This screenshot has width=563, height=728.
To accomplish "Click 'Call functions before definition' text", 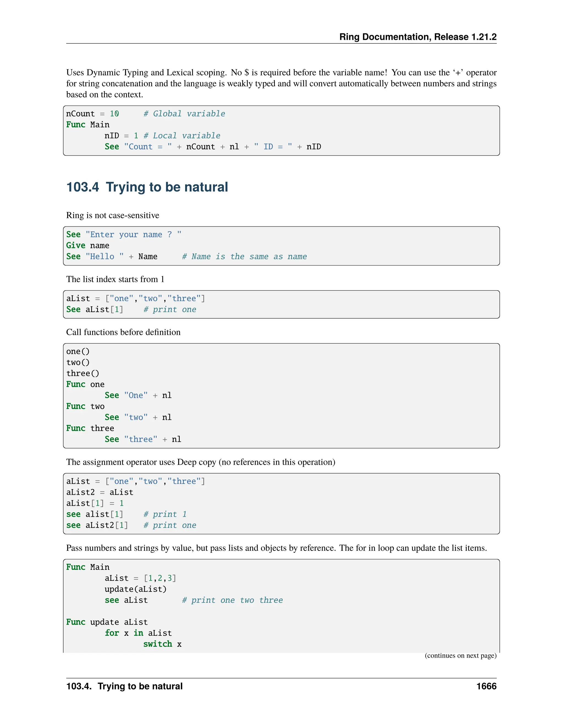I will pyautogui.click(x=123, y=332).
